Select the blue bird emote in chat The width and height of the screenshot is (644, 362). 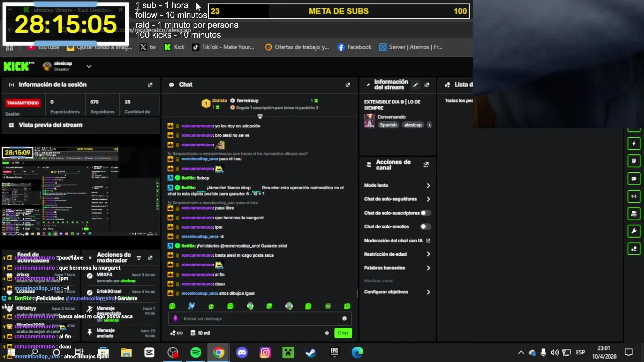[x=191, y=306]
